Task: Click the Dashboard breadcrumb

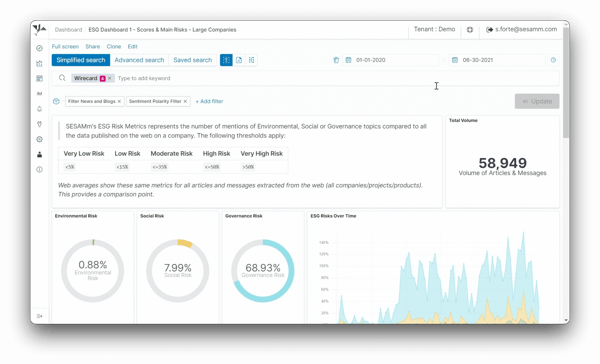Action: pos(68,30)
